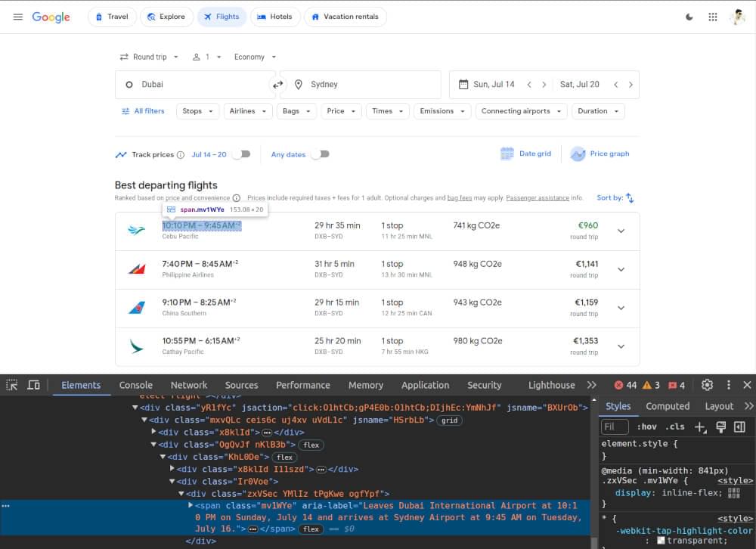Swap departure and destination airports

coord(279,84)
